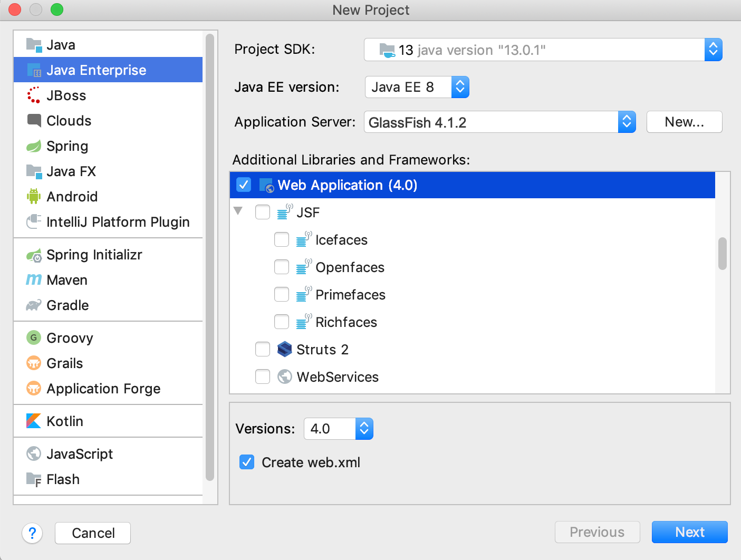Click the Java FX folder icon
Image resolution: width=741 pixels, height=560 pixels.
[34, 171]
